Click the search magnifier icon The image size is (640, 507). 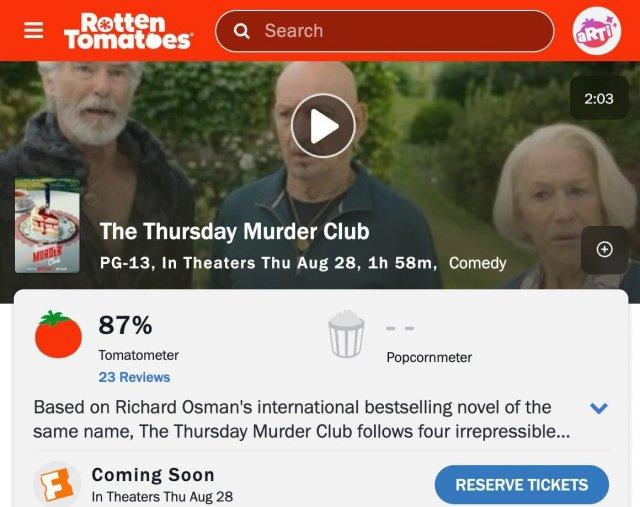tap(241, 31)
